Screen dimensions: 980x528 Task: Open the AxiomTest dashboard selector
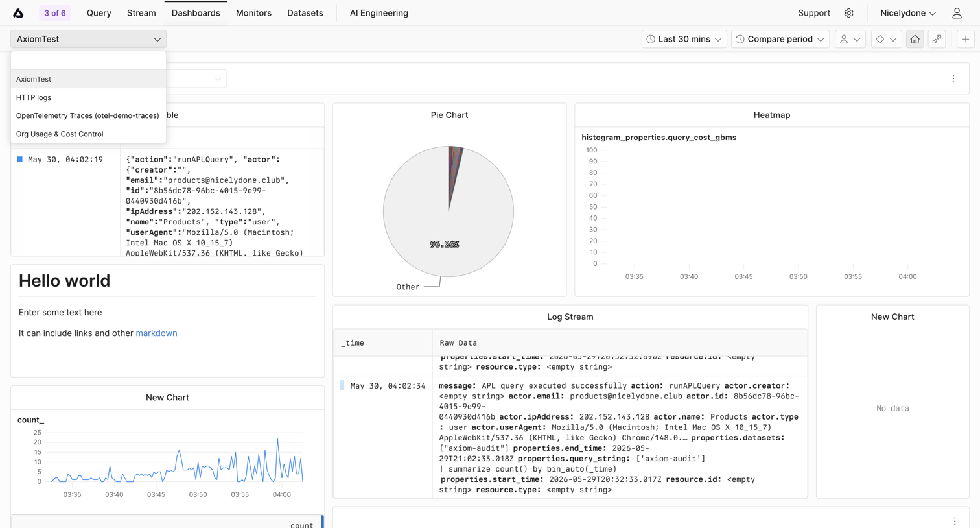(x=88, y=39)
